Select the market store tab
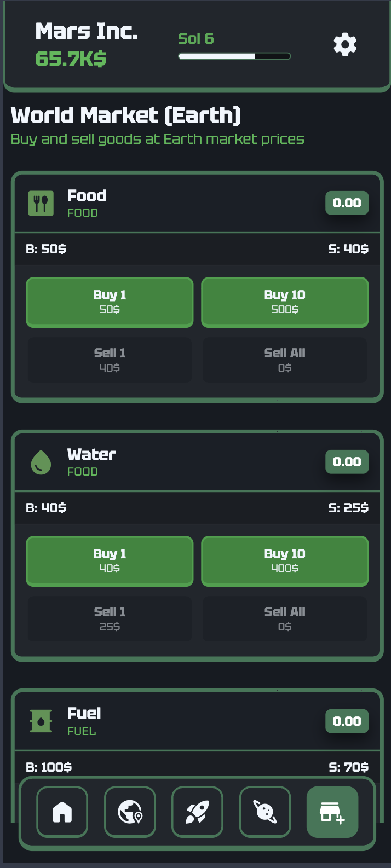The height and width of the screenshot is (868, 391). pyautogui.click(x=332, y=812)
